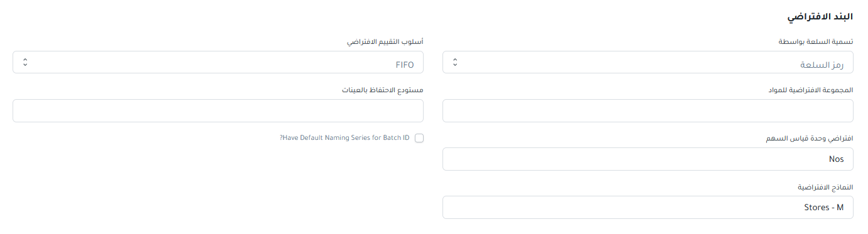The height and width of the screenshot is (234, 868).
Task: Click the field containing Nos
Action: [x=648, y=159]
